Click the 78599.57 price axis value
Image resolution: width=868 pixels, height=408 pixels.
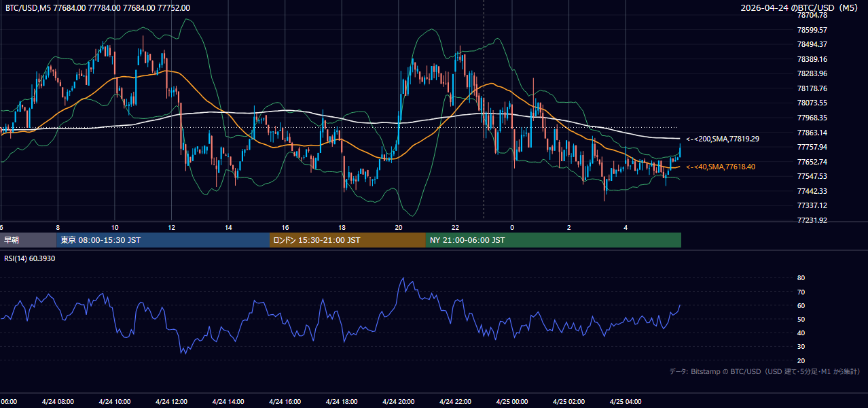tap(812, 30)
